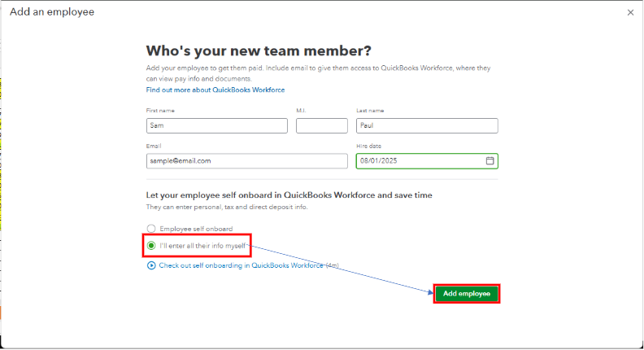This screenshot has width=644, height=350.
Task: Focus the M.I. middle initial field
Action: pos(321,125)
